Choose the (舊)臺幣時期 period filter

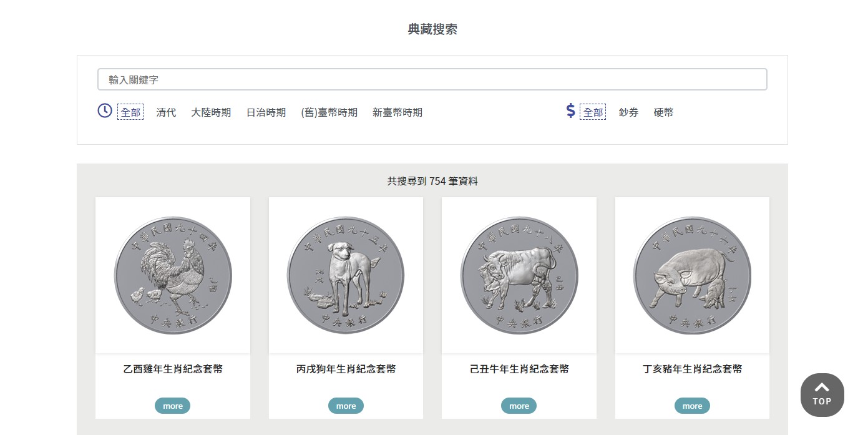[x=329, y=112]
